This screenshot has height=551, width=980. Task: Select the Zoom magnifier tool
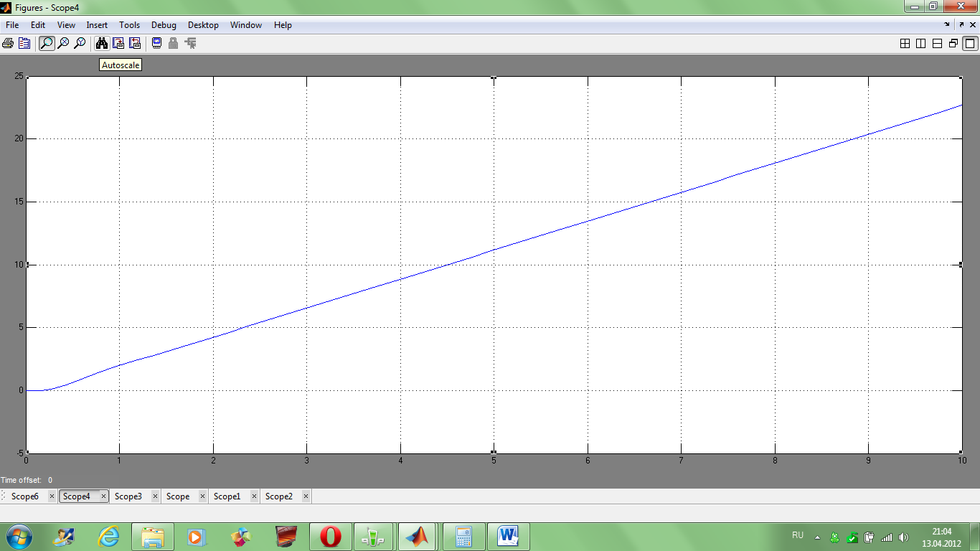47,43
